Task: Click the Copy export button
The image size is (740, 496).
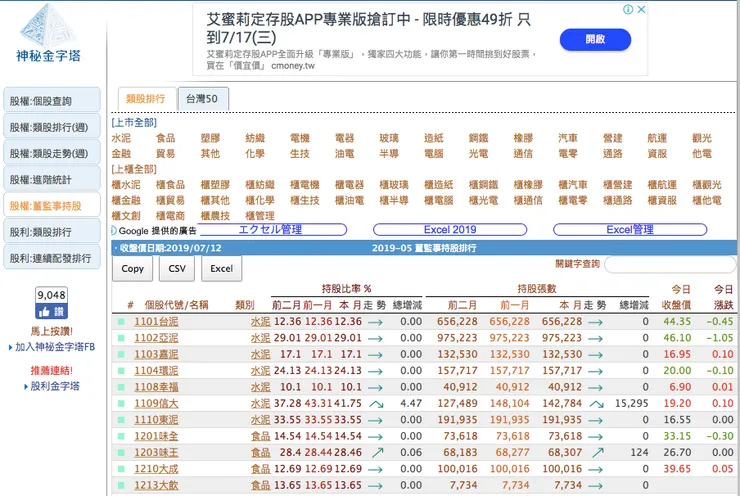Action: click(x=133, y=269)
